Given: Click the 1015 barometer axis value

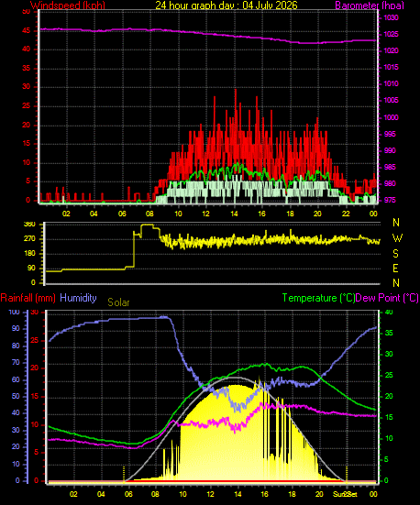Looking at the screenshot, I should (391, 67).
